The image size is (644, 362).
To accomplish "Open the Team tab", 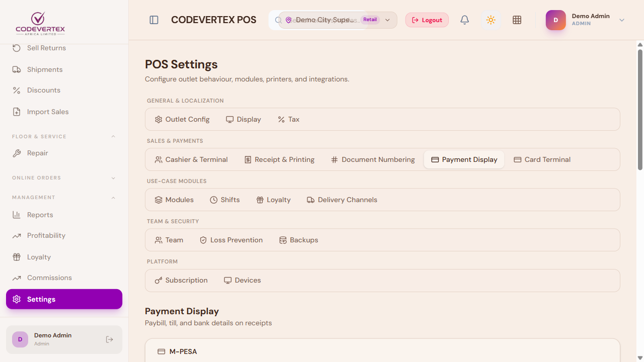I will click(x=169, y=240).
